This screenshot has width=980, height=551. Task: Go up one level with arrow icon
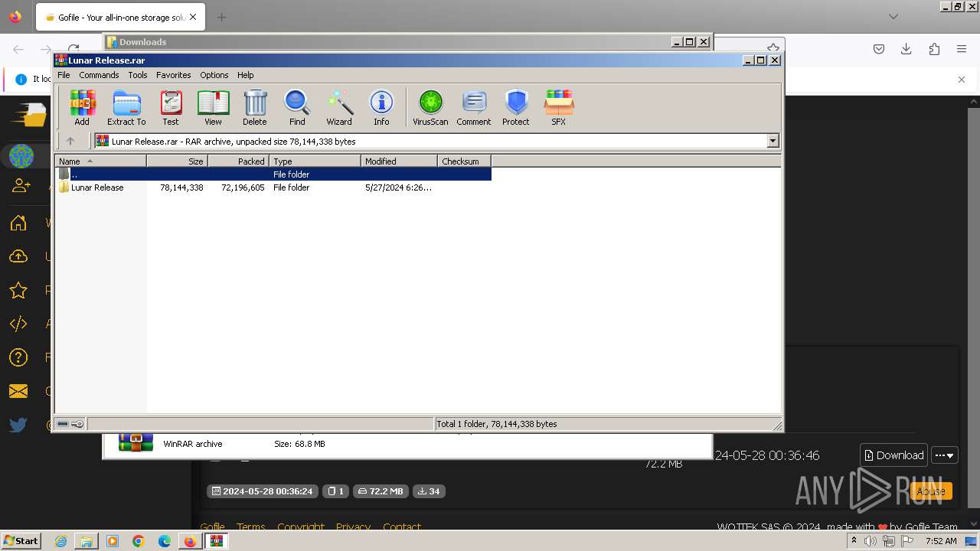(x=70, y=141)
